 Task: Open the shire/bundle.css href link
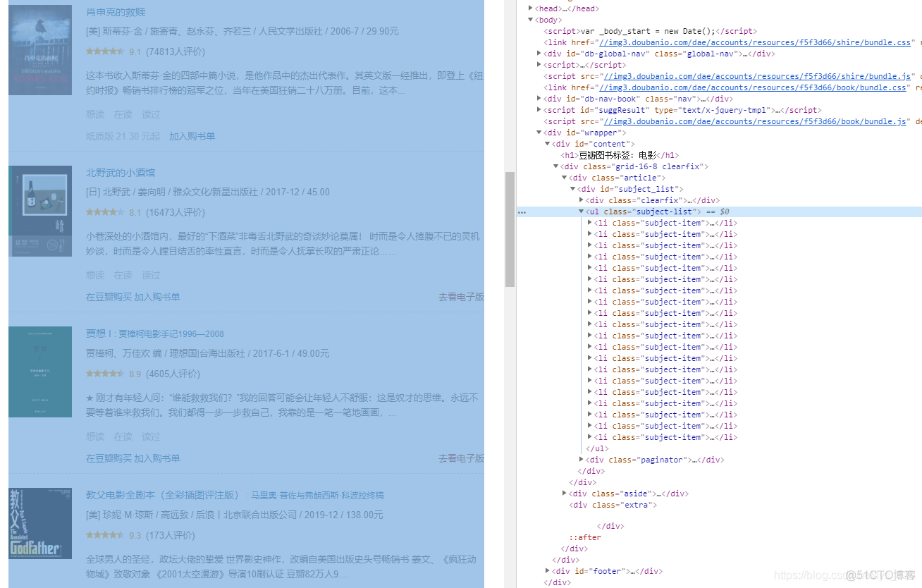click(755, 42)
